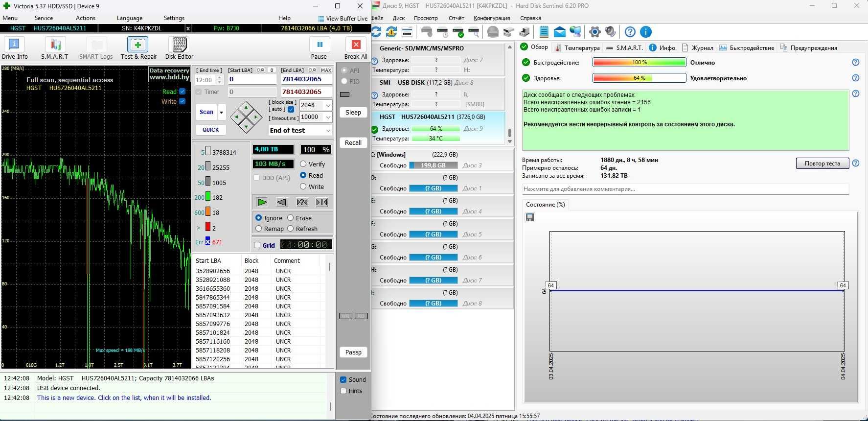Choose the Erase radio option
Screen dimensions: 868x421
coord(291,218)
